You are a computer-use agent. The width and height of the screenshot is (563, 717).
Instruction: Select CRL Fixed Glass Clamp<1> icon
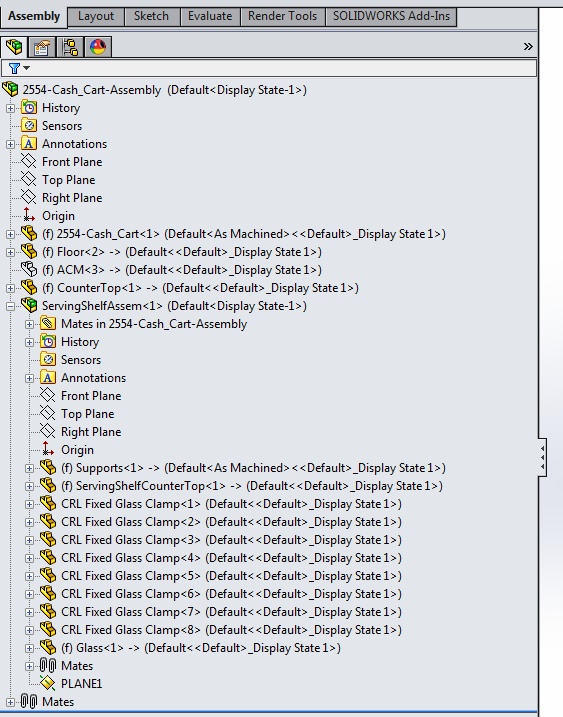tap(48, 503)
